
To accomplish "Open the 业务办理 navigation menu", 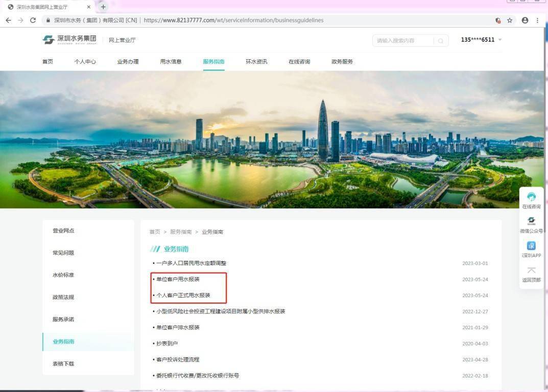I will pos(128,62).
